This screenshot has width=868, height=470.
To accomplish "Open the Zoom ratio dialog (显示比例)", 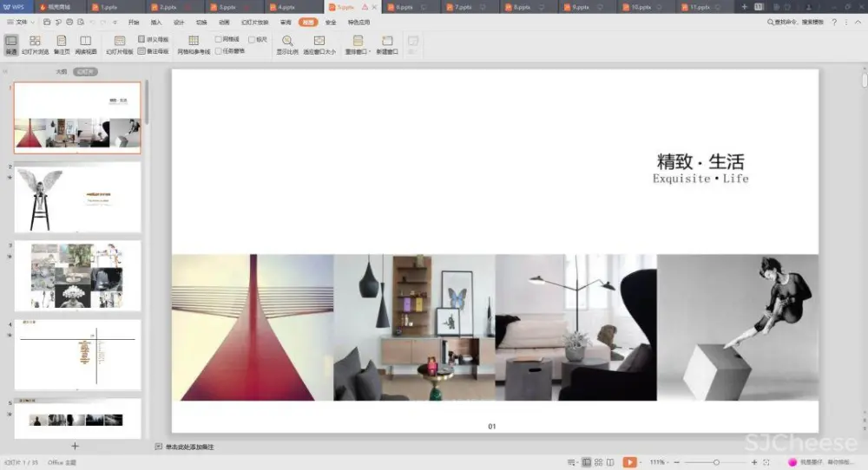I will (x=286, y=44).
